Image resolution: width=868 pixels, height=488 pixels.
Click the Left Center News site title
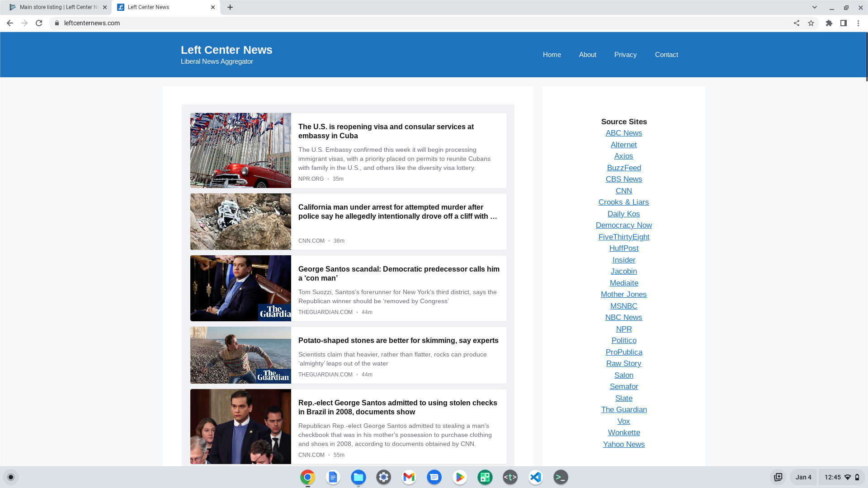click(x=226, y=50)
